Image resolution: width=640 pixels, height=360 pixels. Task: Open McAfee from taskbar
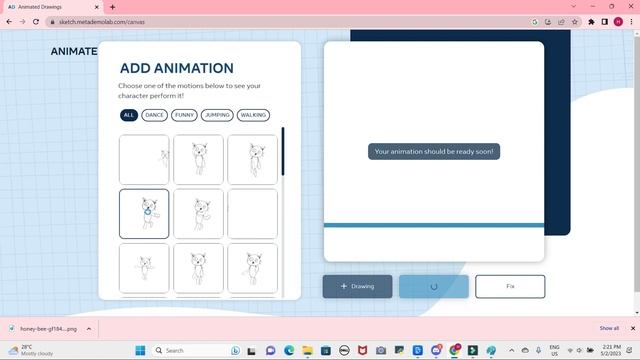[362, 351]
